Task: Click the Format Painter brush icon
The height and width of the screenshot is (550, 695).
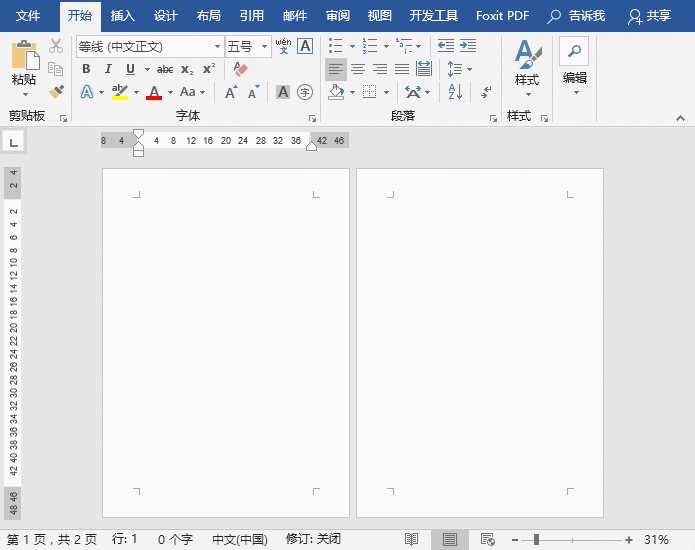Action: click(56, 92)
